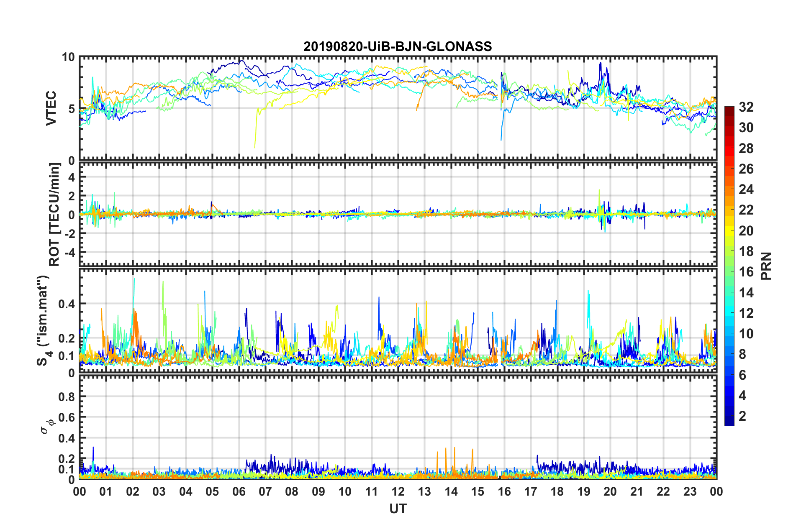Click x-axis tick label 12
The height and width of the screenshot is (532, 796).
pyautogui.click(x=398, y=491)
